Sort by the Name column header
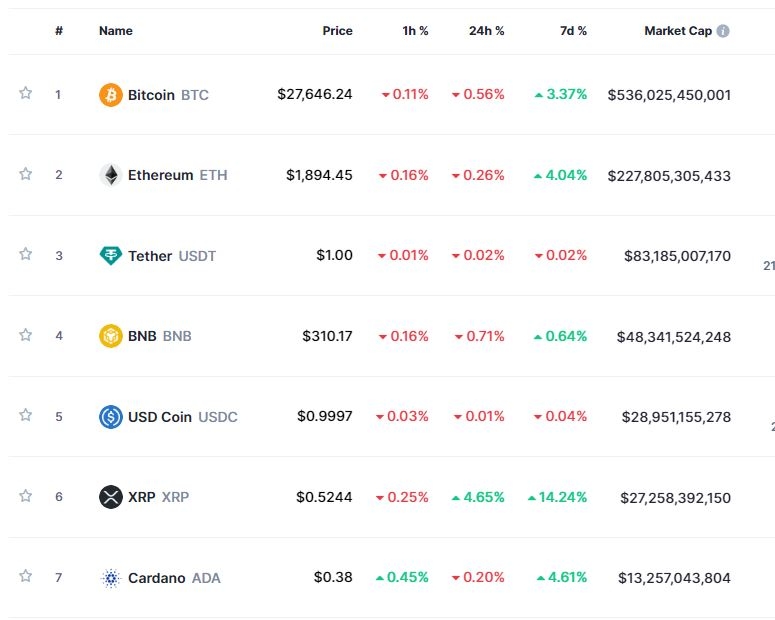This screenshot has width=775, height=620. click(x=116, y=31)
